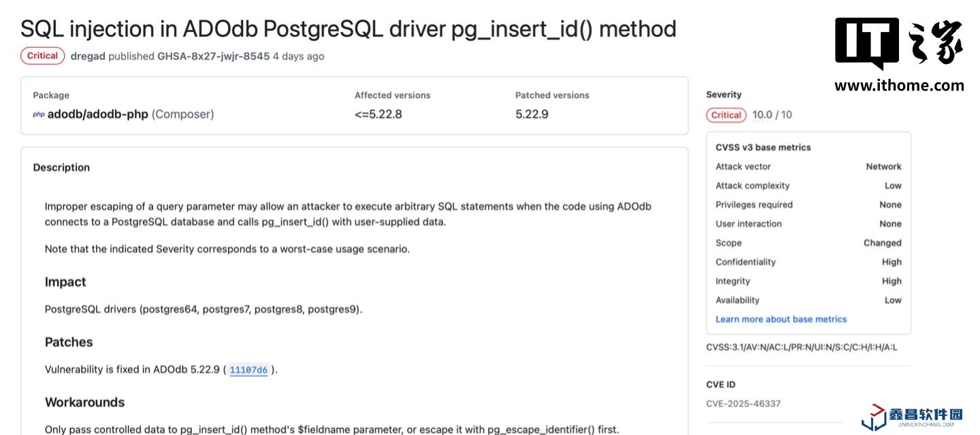Click the CVSS:3.1 vector string
Image resolution: width=980 pixels, height=435 pixels.
pyautogui.click(x=801, y=348)
